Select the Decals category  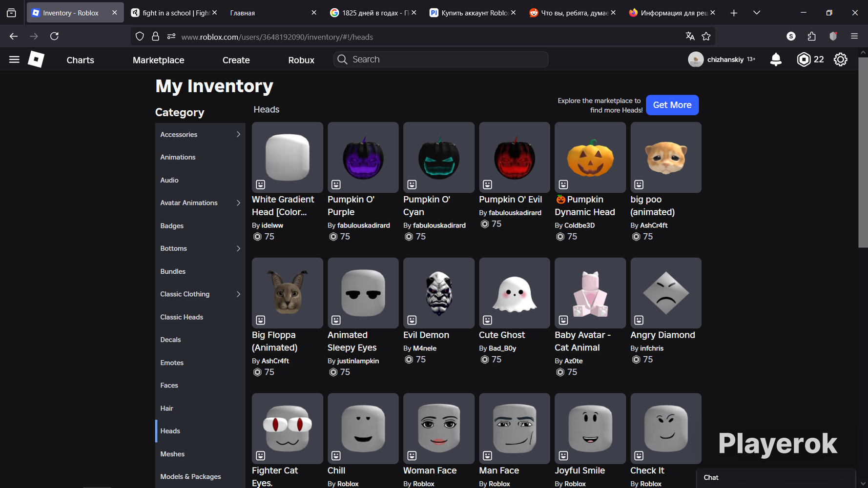click(x=200, y=340)
